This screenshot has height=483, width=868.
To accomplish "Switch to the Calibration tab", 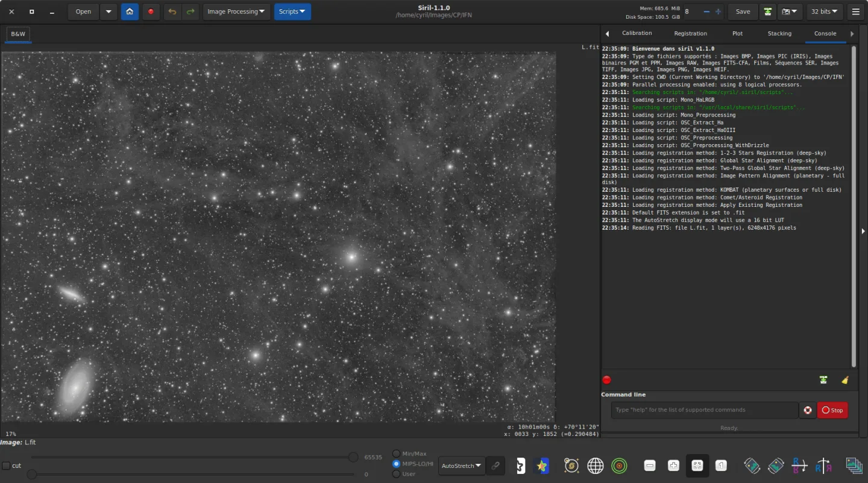I will point(637,33).
